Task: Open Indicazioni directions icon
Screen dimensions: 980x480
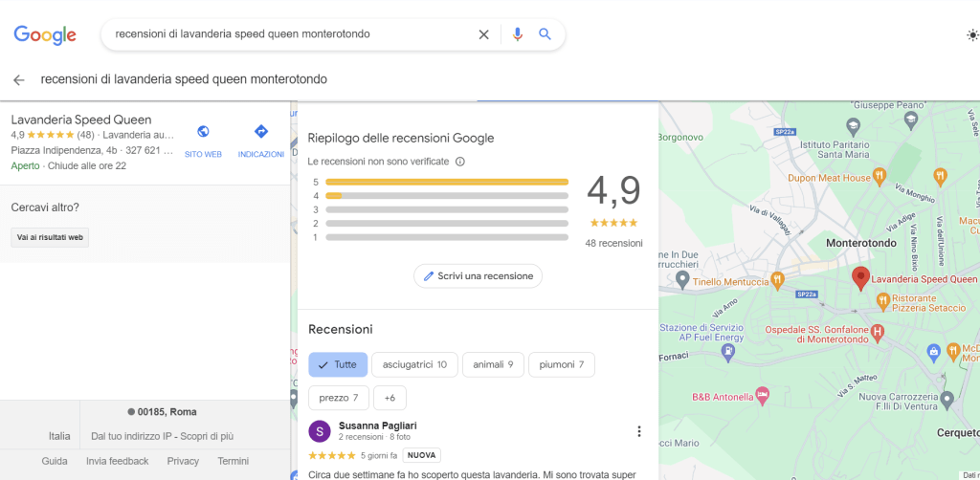Action: coord(260,132)
